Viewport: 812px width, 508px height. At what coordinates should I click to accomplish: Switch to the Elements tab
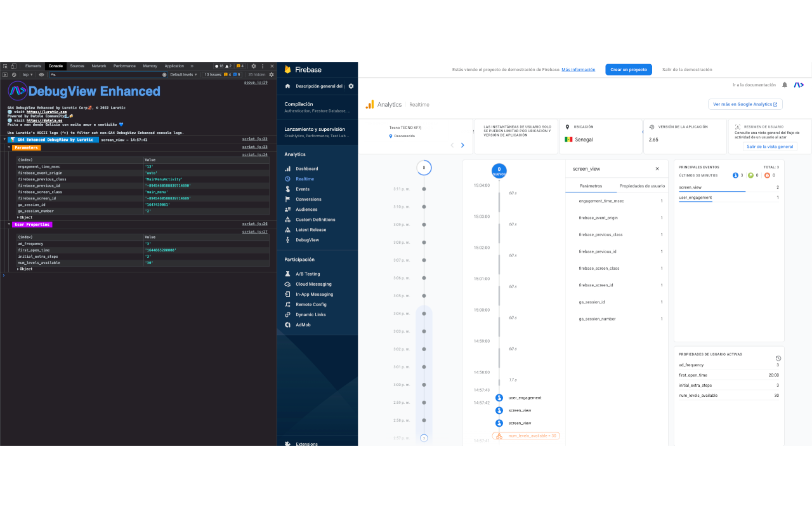click(x=34, y=66)
